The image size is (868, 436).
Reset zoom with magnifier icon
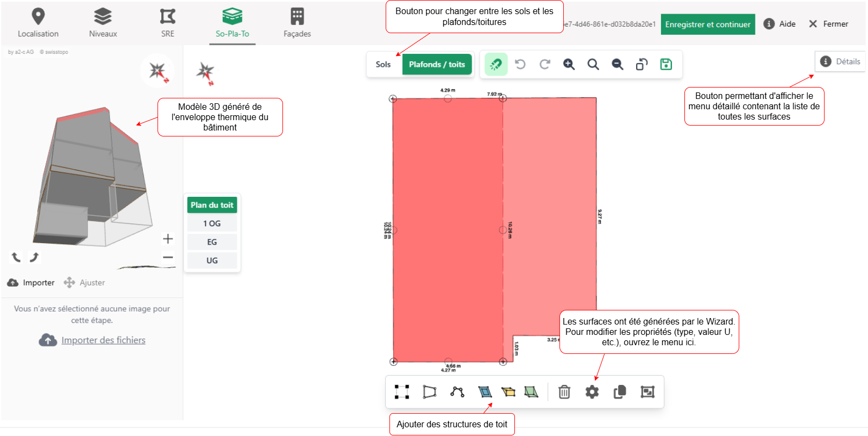(x=593, y=64)
